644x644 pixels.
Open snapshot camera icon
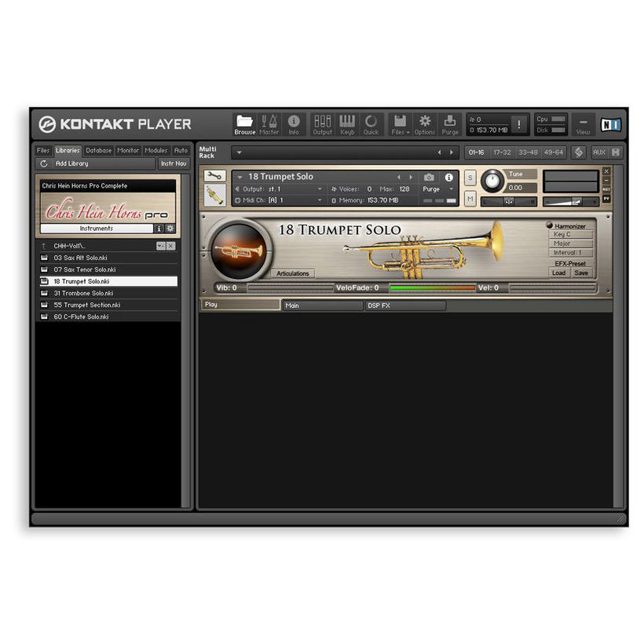(429, 177)
